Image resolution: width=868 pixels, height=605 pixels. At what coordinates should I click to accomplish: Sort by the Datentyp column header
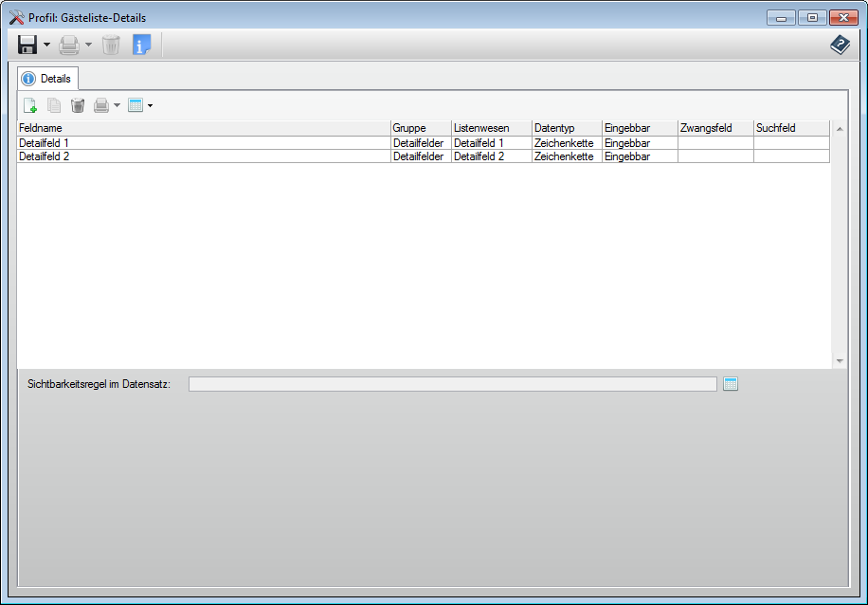566,128
